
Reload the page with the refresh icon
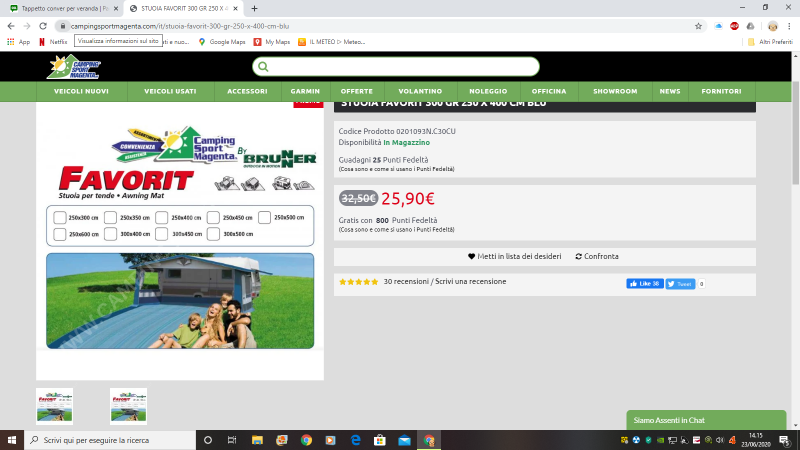click(43, 25)
